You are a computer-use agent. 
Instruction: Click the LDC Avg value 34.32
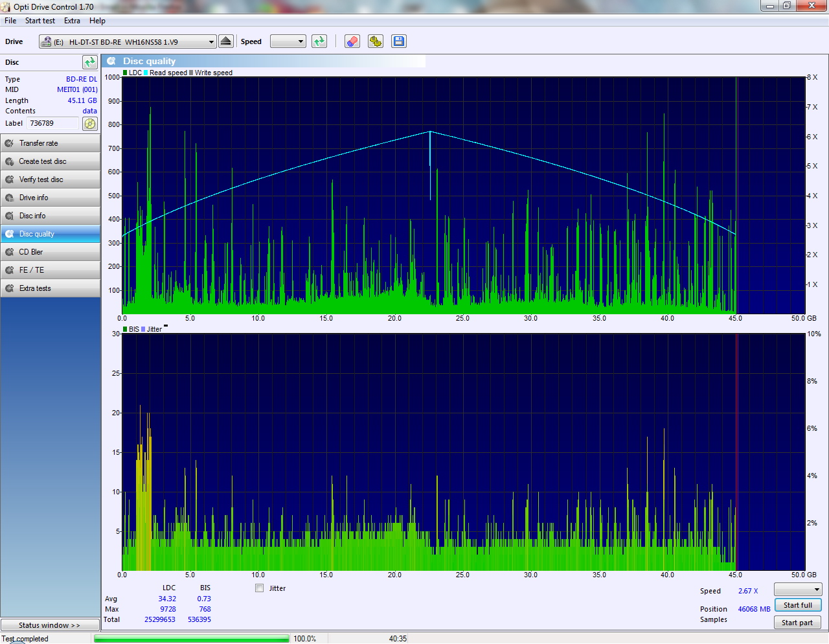point(167,599)
